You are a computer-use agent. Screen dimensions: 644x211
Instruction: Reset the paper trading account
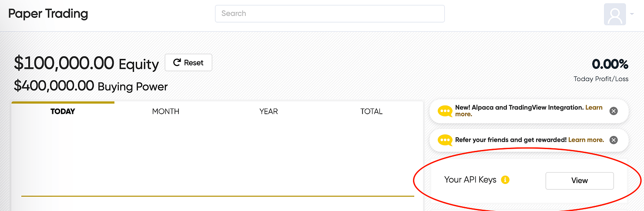188,63
